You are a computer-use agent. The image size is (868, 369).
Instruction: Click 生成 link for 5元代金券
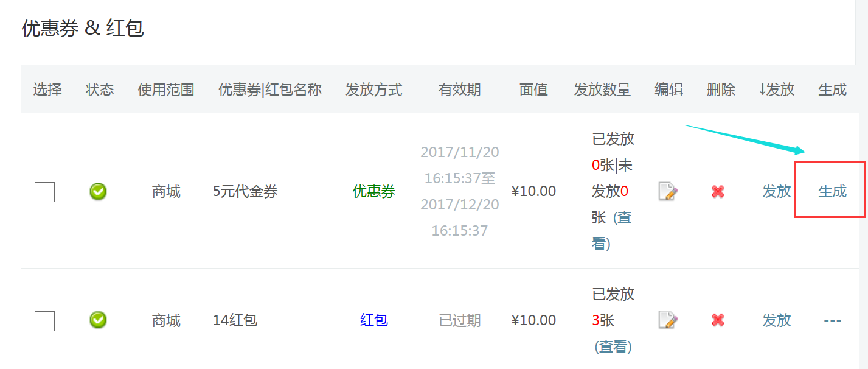[x=832, y=192]
